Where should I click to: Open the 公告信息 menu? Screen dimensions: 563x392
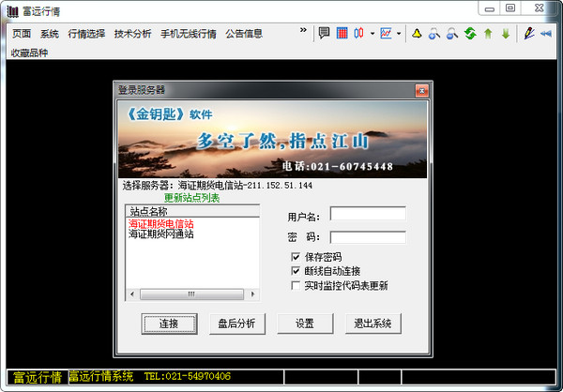244,34
